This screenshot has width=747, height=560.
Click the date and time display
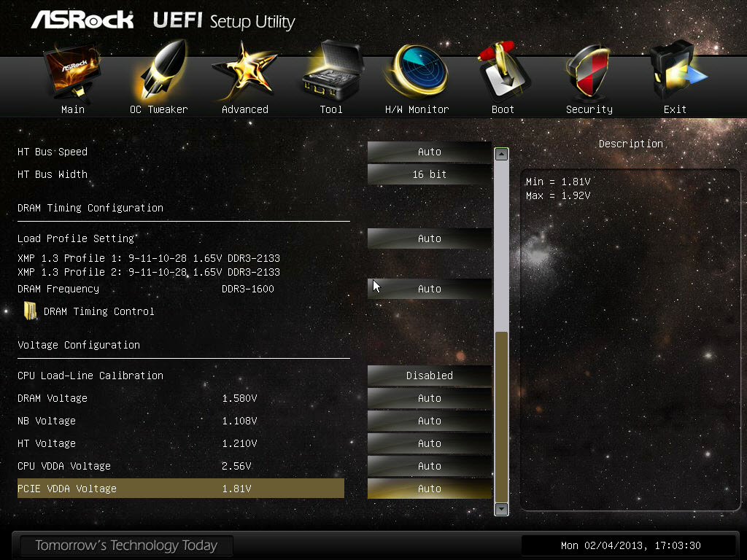tap(631, 545)
